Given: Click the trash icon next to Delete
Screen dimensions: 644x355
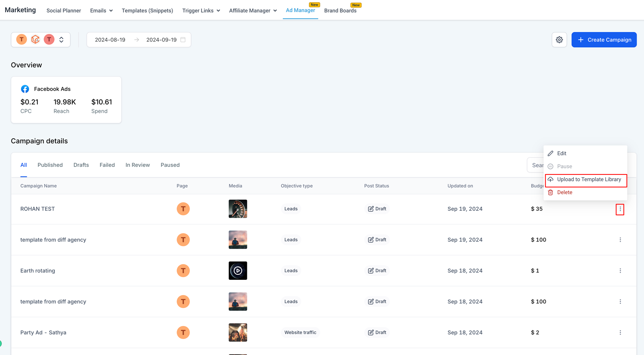Looking at the screenshot, I should click(x=550, y=192).
